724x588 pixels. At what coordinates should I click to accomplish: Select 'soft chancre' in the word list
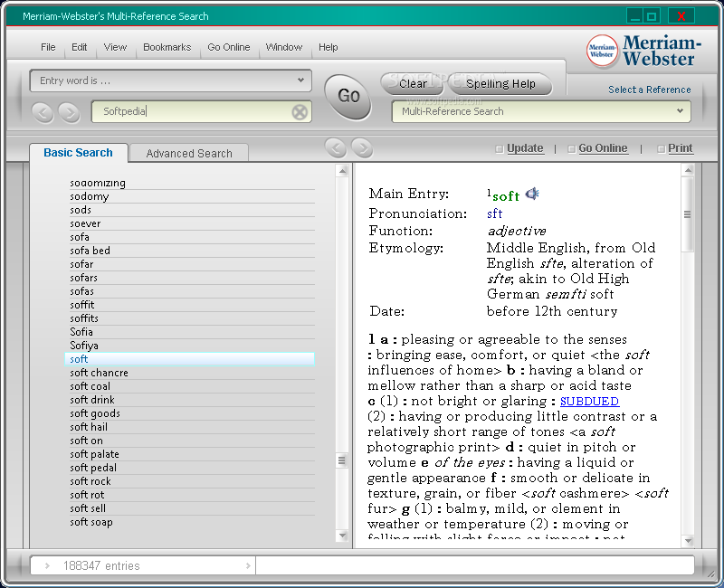pyautogui.click(x=190, y=373)
